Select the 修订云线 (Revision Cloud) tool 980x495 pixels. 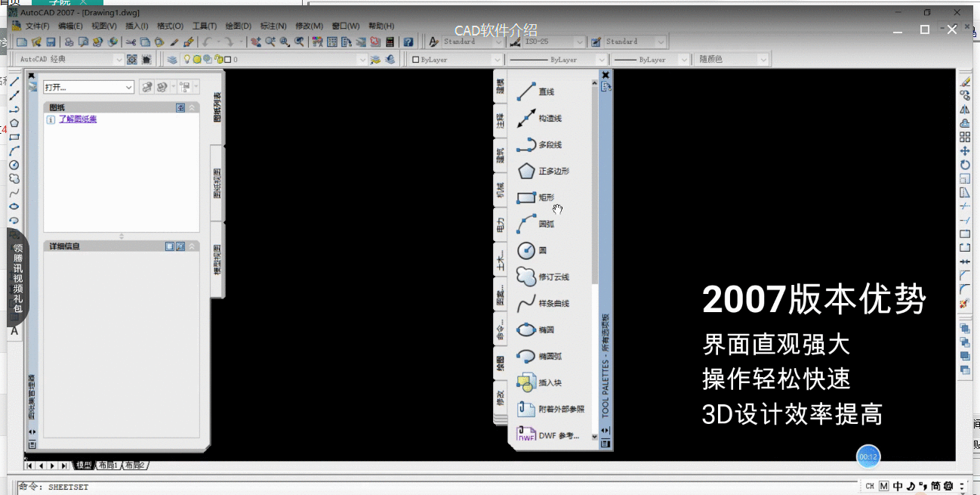[x=547, y=277]
